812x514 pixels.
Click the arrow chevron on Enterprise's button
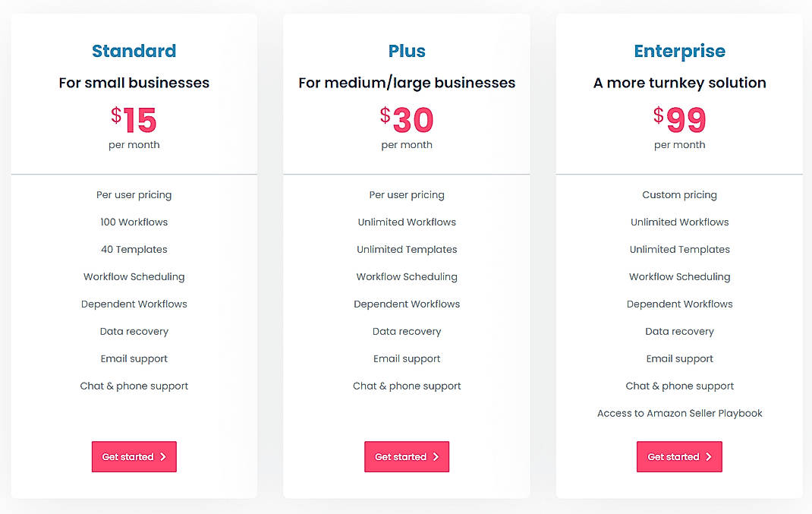pos(709,457)
